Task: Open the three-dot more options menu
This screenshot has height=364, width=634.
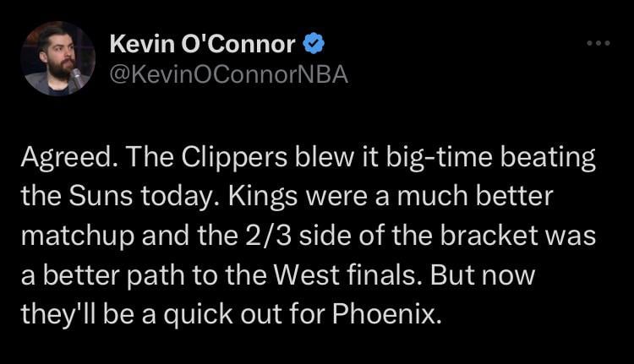Action: [x=599, y=43]
